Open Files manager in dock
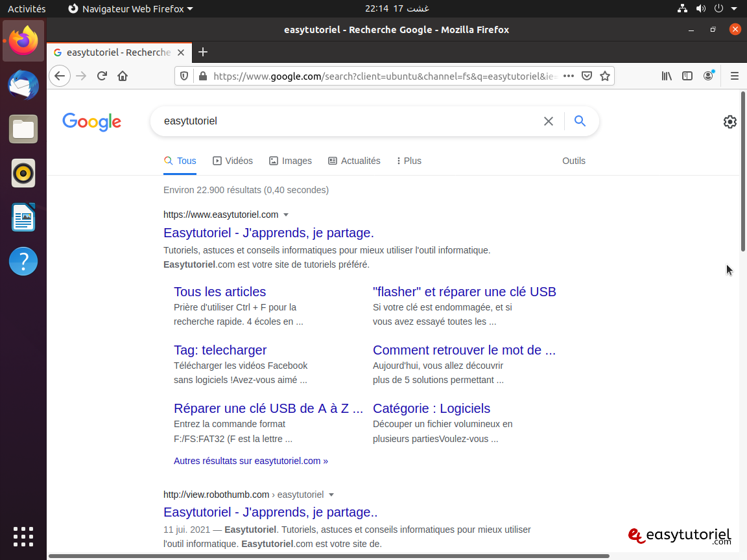This screenshot has height=560, width=747. click(x=23, y=129)
